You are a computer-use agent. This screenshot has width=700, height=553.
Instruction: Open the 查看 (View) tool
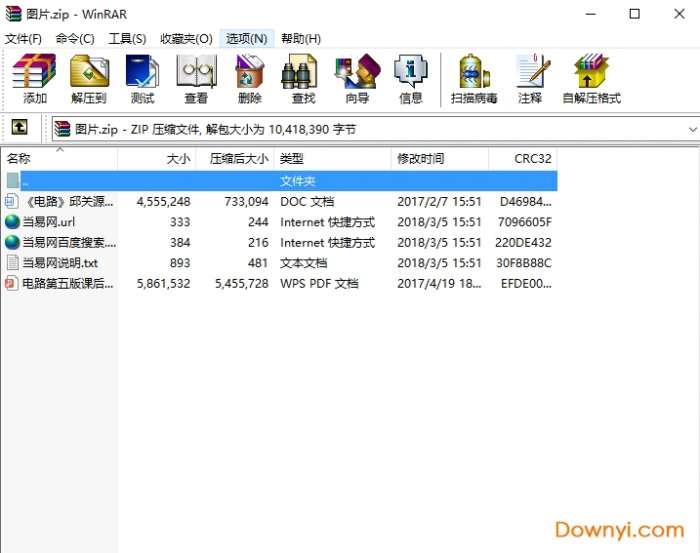tap(196, 78)
